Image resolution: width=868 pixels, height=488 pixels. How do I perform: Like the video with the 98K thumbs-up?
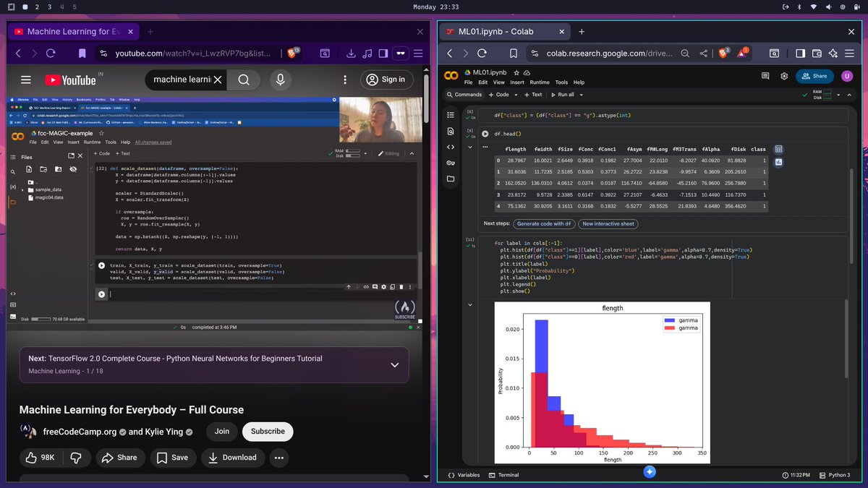[40, 457]
